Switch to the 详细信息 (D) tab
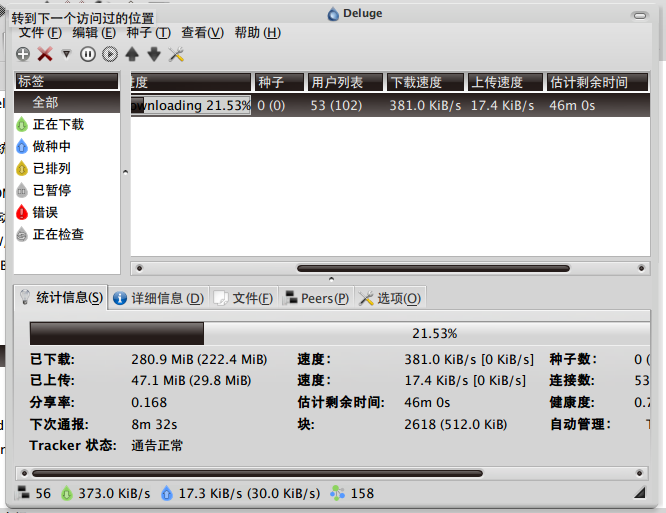Screen dimensions: 666x513 [158, 298]
